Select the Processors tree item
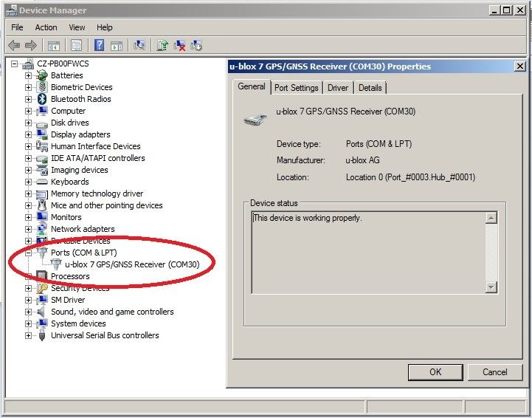 pyautogui.click(x=70, y=276)
